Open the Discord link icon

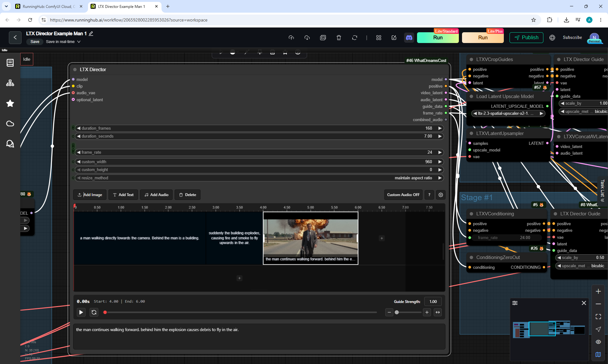(409, 38)
